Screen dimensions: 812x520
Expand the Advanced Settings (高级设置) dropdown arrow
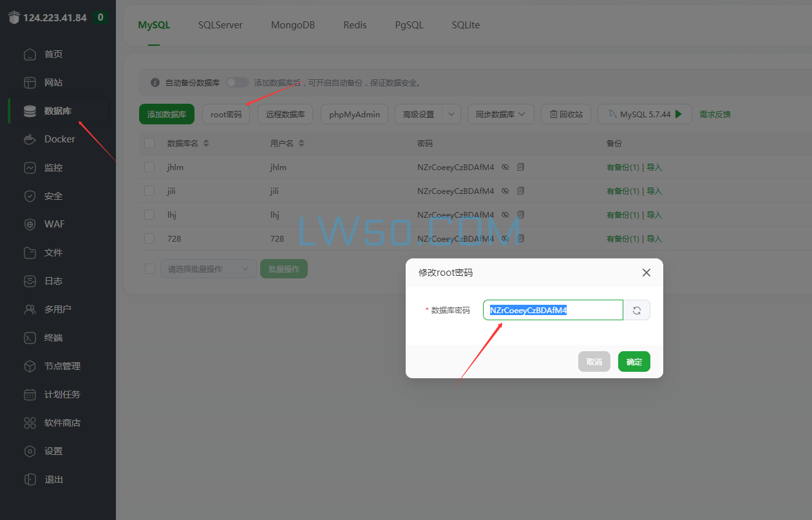(x=451, y=114)
